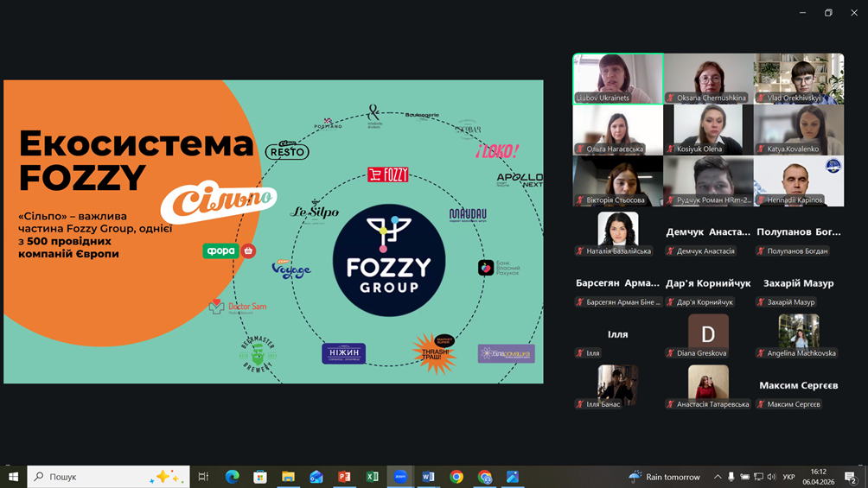Screen dimensions: 868x488
Task: Launch Excel from the taskbar
Action: [372, 477]
